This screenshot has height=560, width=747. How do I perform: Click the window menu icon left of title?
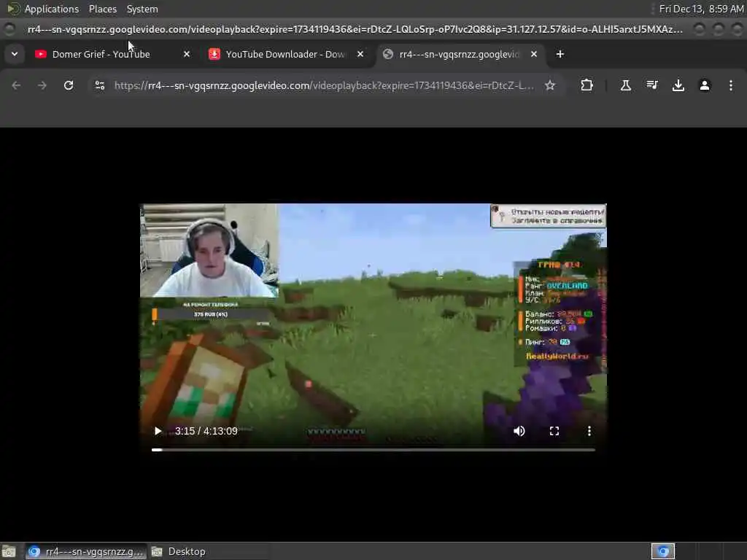coord(9,29)
